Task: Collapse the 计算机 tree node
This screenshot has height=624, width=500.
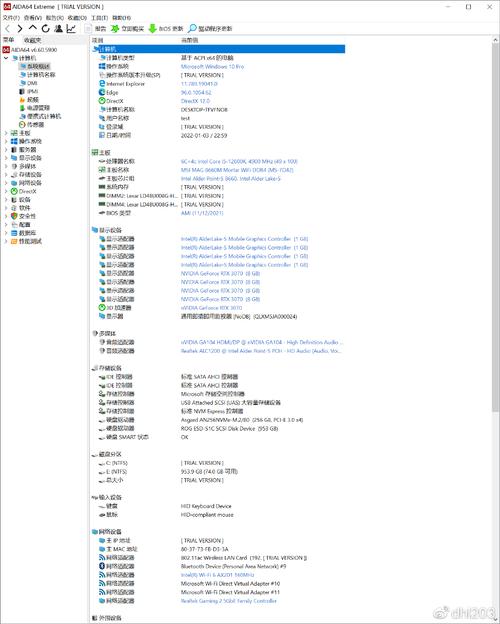Action: pyautogui.click(x=6, y=58)
